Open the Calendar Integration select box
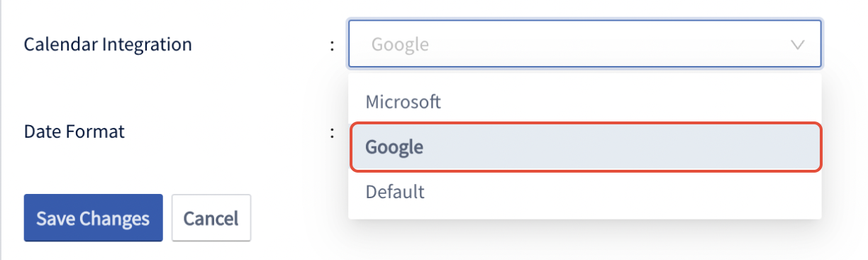 [585, 44]
